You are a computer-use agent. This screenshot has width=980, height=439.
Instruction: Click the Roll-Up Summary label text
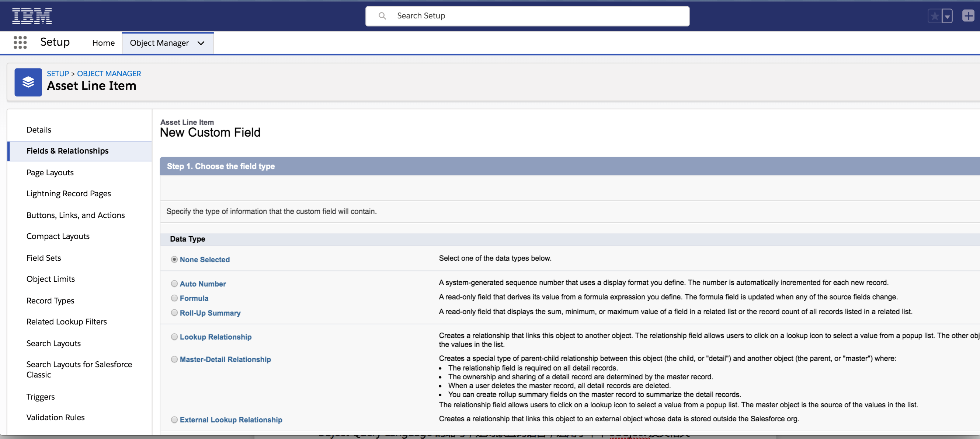tap(210, 313)
